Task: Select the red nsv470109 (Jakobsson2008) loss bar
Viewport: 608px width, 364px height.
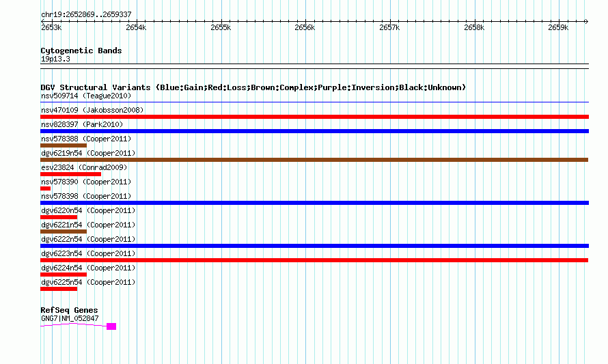Action: (314, 117)
